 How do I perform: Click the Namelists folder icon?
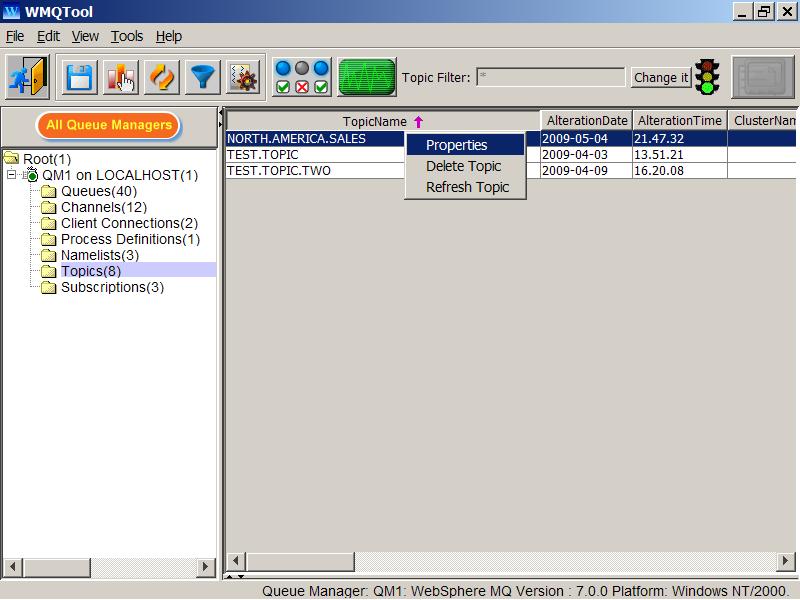click(x=48, y=255)
